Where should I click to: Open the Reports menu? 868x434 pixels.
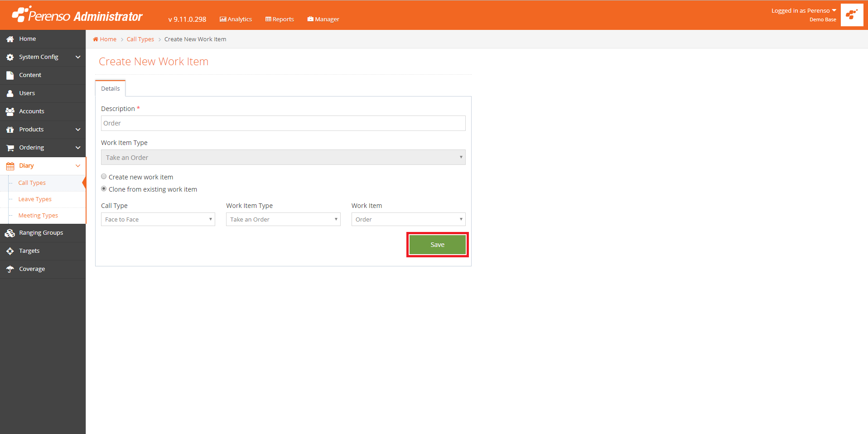click(x=280, y=19)
